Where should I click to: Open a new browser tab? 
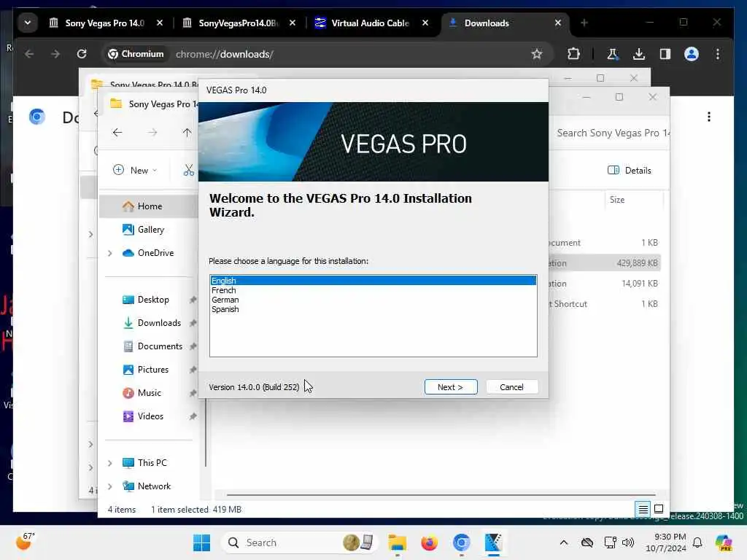pyautogui.click(x=584, y=23)
